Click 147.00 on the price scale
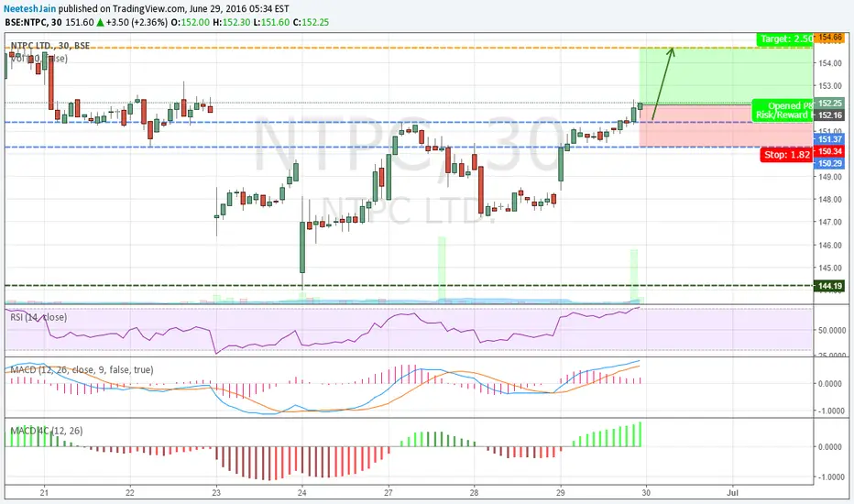Viewport: 854px width, 504px height. pyautogui.click(x=830, y=223)
